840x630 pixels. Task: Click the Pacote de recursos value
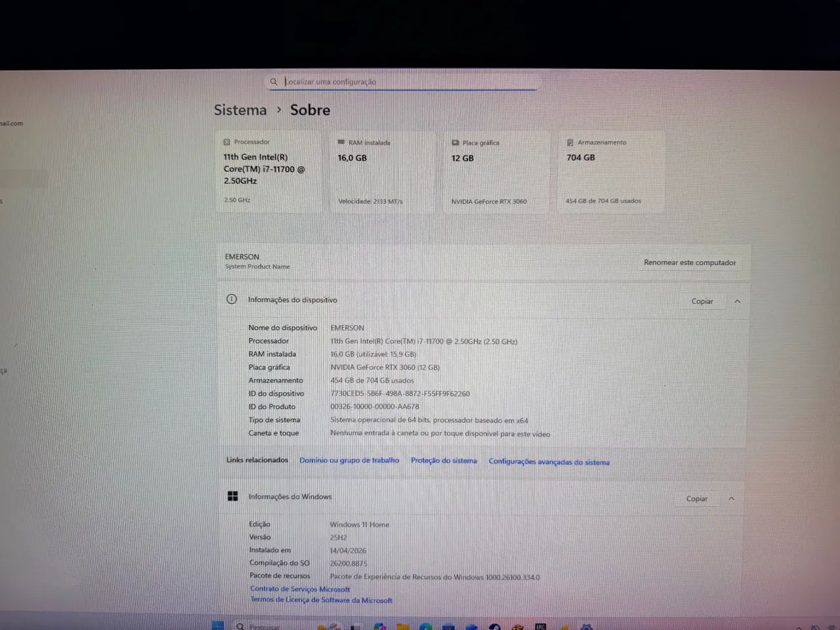pyautogui.click(x=434, y=577)
